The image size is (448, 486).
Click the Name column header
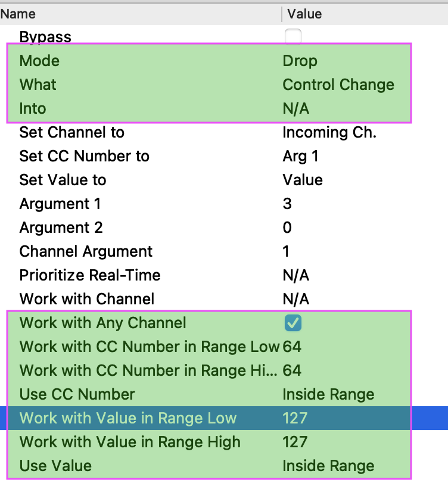[x=18, y=14]
